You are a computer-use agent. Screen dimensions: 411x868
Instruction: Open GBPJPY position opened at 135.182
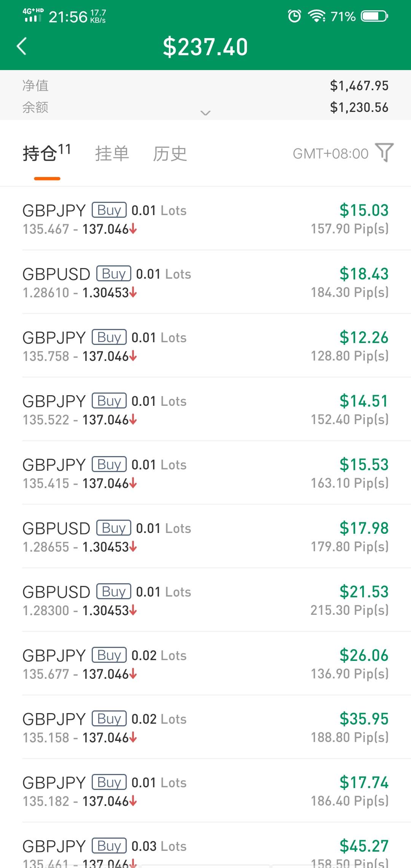point(205,791)
